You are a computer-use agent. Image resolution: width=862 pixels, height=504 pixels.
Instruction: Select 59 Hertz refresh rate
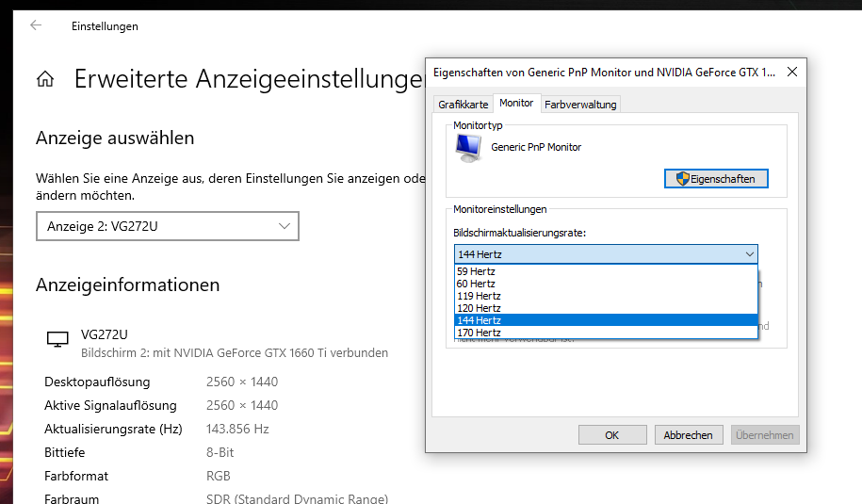pos(606,271)
